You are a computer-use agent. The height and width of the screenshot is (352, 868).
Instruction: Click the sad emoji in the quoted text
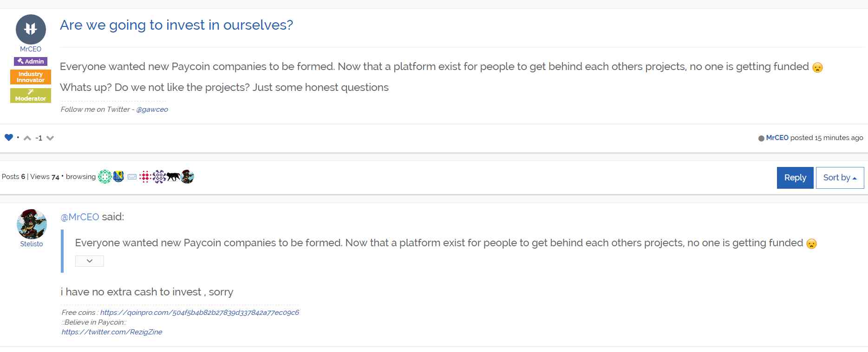click(811, 243)
